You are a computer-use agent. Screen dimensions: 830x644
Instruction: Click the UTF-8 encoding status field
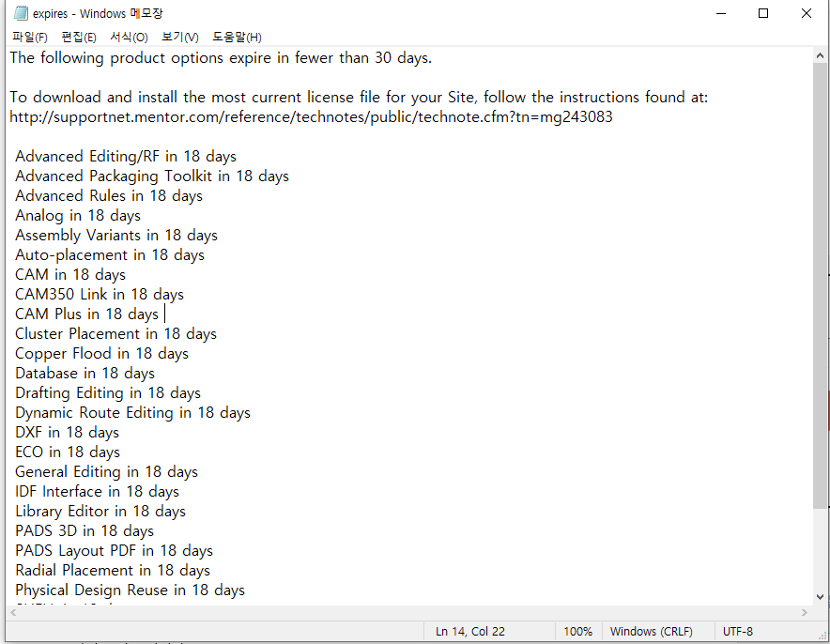click(737, 632)
